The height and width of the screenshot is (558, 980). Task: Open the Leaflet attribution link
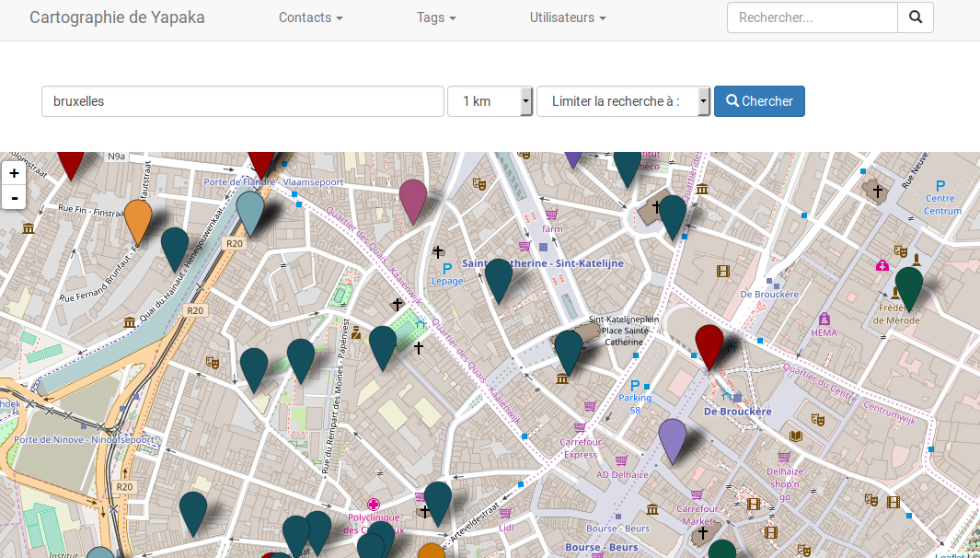click(950, 555)
